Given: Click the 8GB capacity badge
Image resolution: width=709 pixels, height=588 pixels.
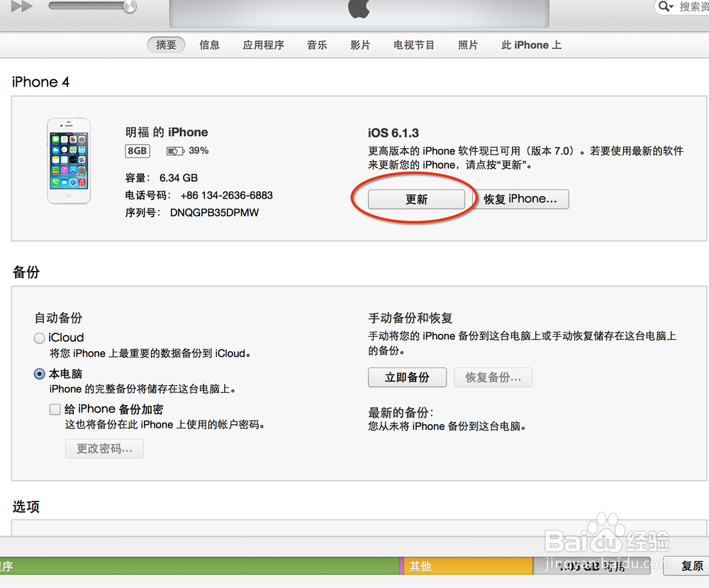Looking at the screenshot, I should tap(137, 150).
